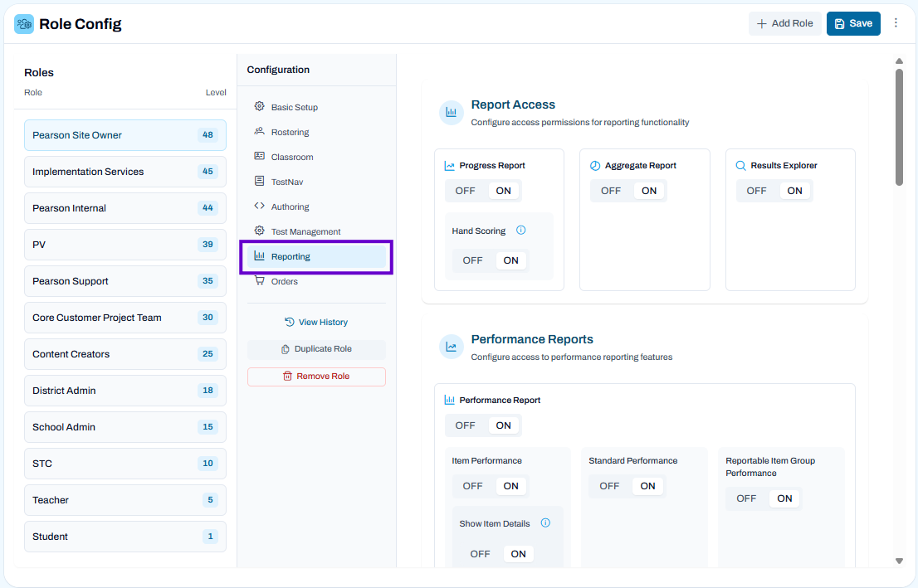Click the scrollbar down arrow
918x588 pixels.
click(899, 561)
